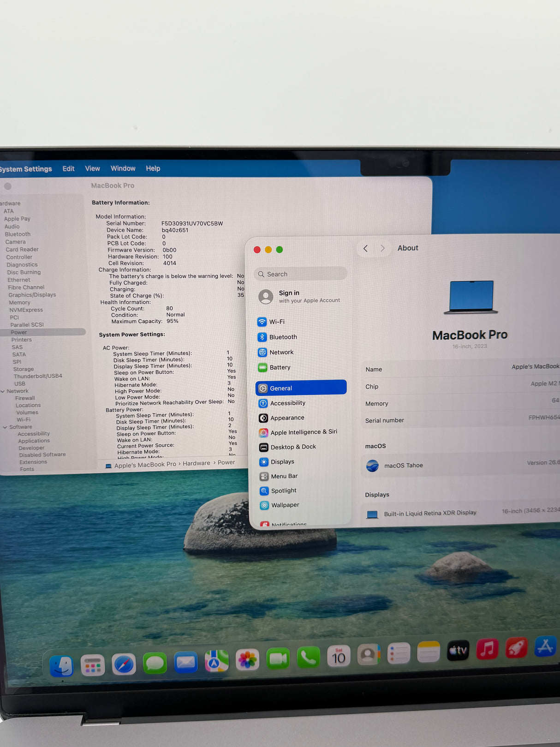This screenshot has height=747, width=560.
Task: Select NVMExpress in System Information sidebar
Action: point(26,310)
